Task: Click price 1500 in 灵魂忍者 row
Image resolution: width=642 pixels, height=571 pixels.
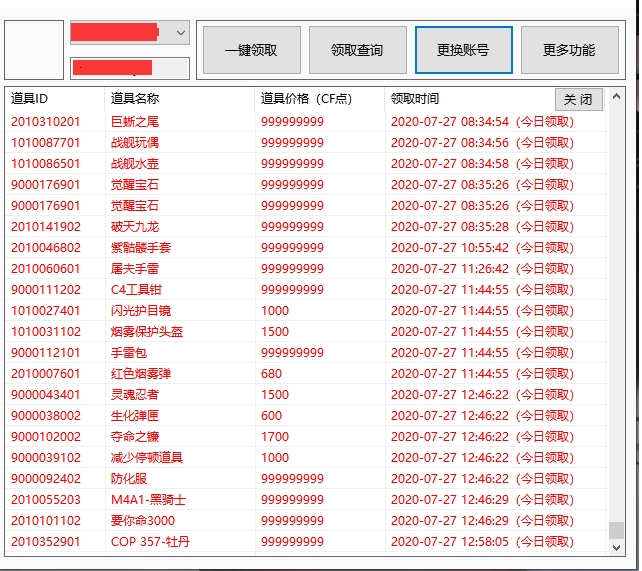Action: (x=275, y=395)
